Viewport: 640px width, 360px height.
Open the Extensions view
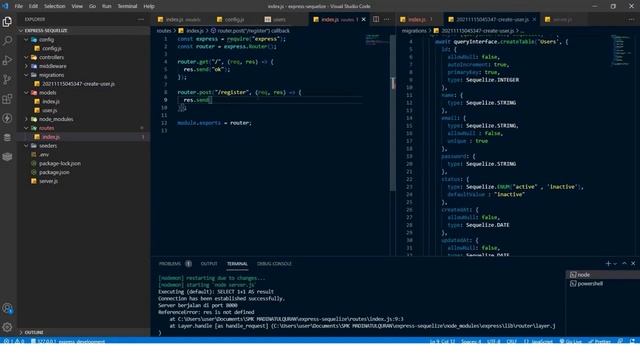pos(7,99)
